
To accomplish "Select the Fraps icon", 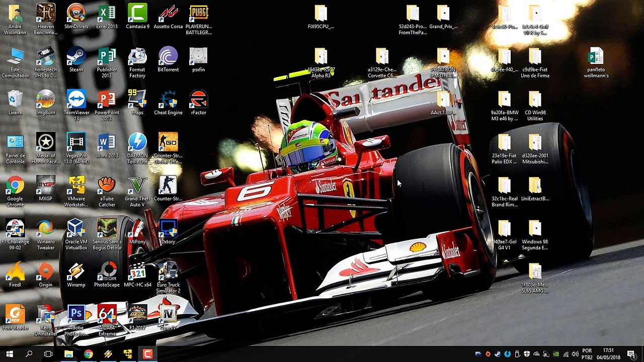I will click(137, 103).
